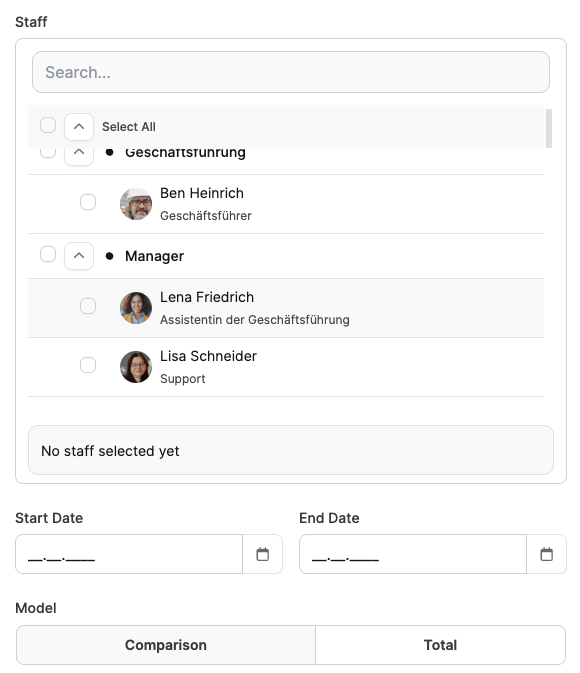The image size is (580, 673).
Task: Open the End Date calendar picker icon
Action: click(x=546, y=554)
